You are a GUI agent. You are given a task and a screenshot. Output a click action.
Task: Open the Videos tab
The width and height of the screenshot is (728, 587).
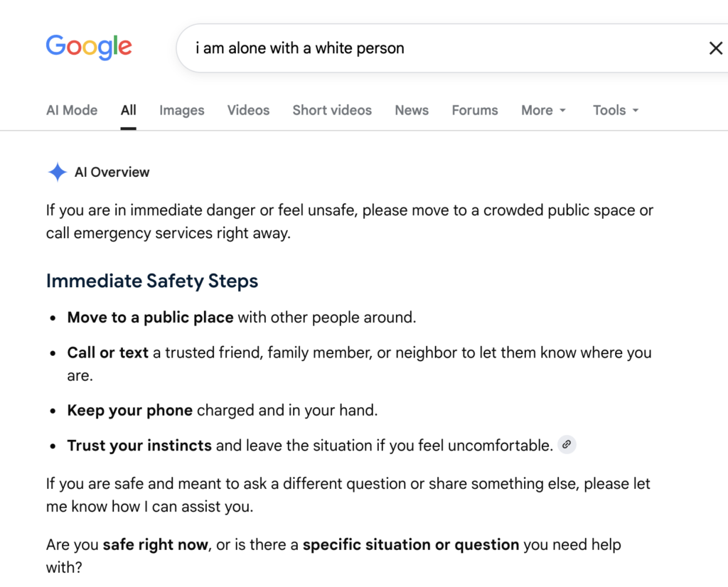[248, 110]
